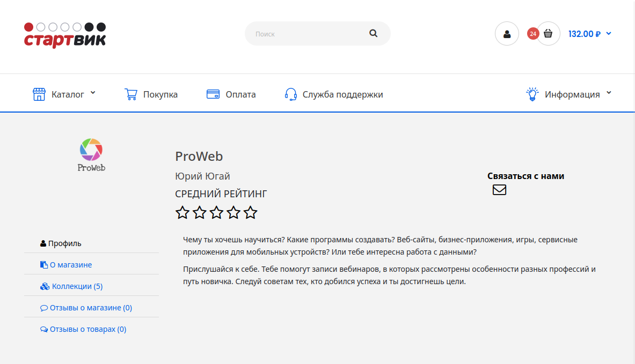Click the Стартвик logo

pos(65,35)
